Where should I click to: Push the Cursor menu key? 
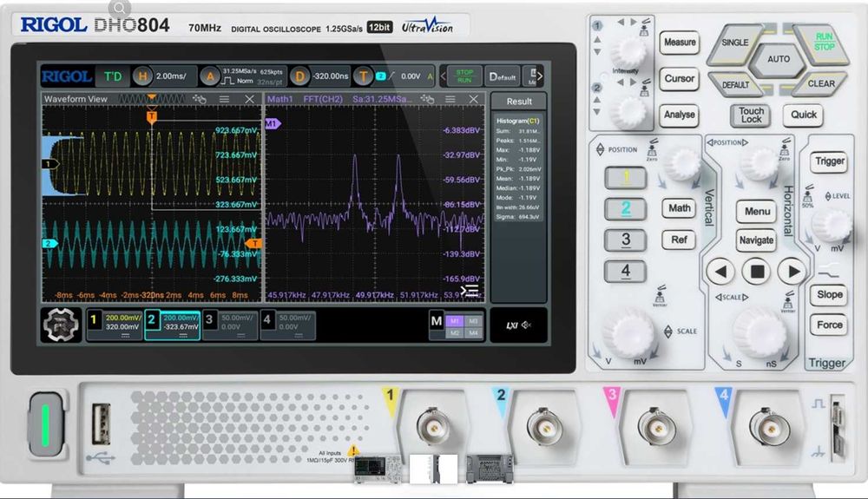pyautogui.click(x=680, y=79)
